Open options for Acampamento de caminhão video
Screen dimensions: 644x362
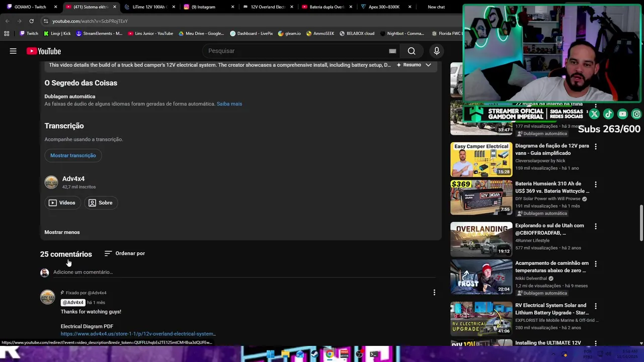596,264
